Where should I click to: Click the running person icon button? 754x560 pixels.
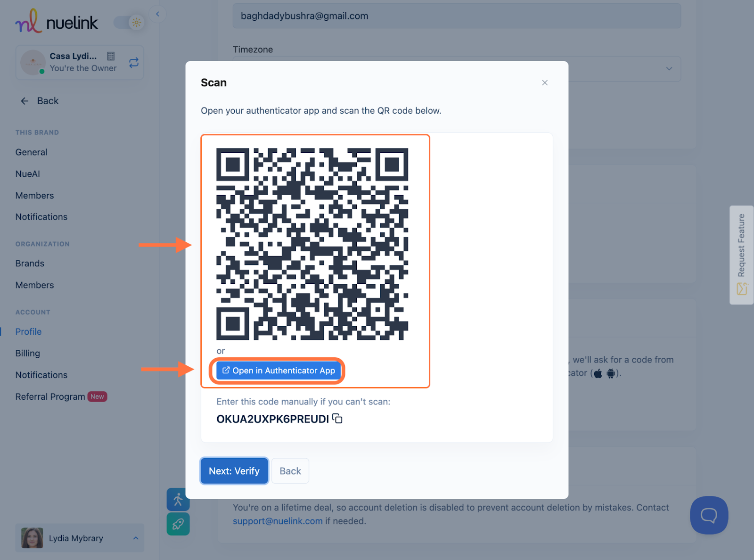(178, 499)
